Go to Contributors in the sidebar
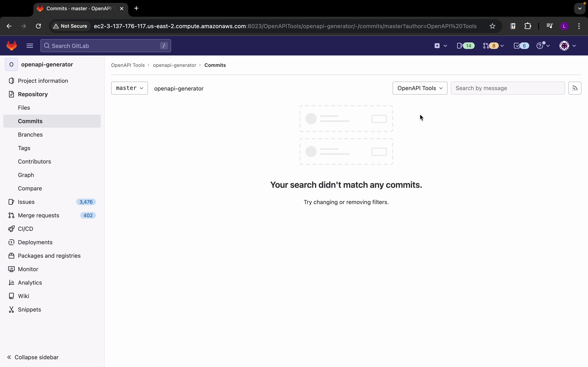The height and width of the screenshot is (367, 588). (35, 162)
